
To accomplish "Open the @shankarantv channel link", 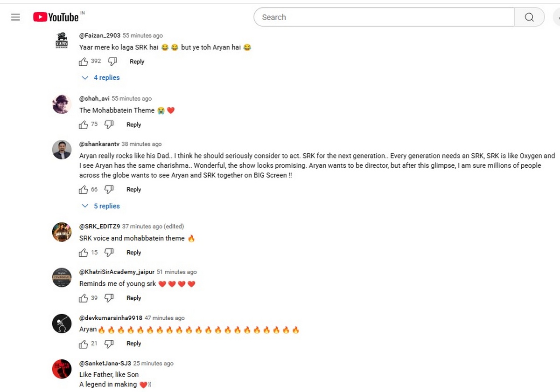I will coord(99,144).
